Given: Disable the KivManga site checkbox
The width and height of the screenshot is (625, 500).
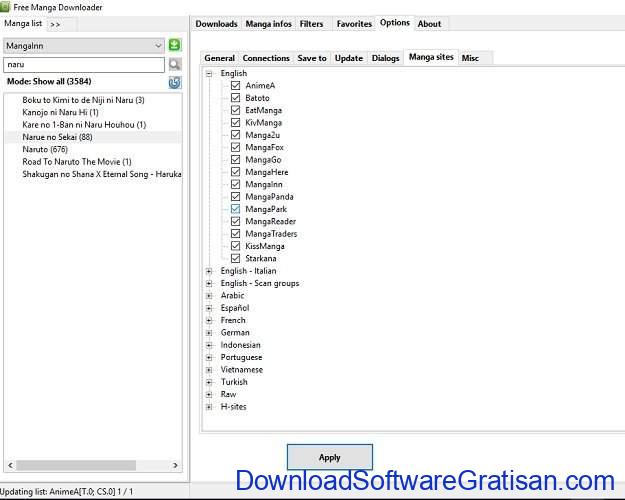Looking at the screenshot, I should [236, 122].
